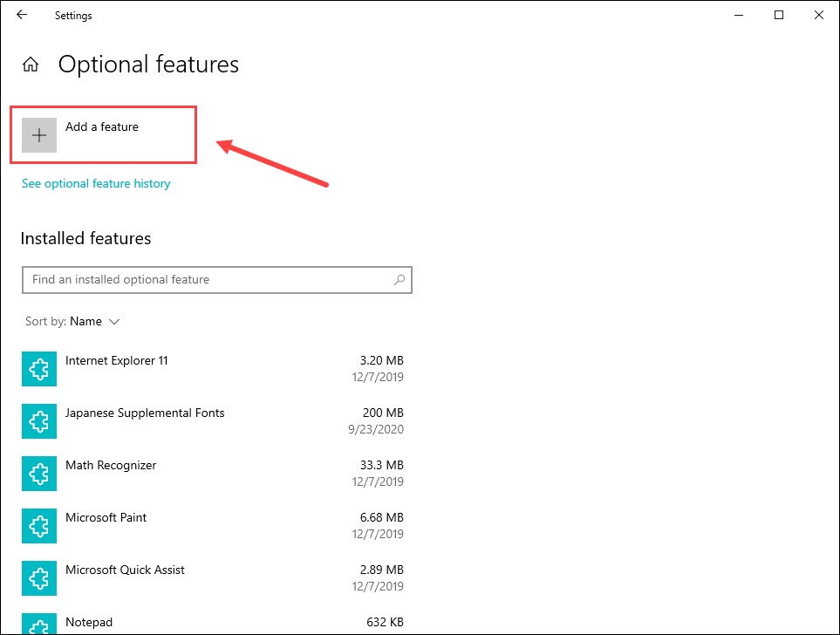840x635 pixels.
Task: Minimize the Settings window
Action: (x=739, y=15)
